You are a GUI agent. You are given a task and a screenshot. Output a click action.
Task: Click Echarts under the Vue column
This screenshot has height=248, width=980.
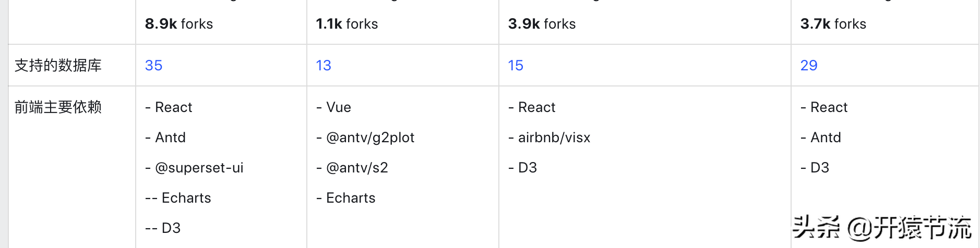click(x=350, y=198)
